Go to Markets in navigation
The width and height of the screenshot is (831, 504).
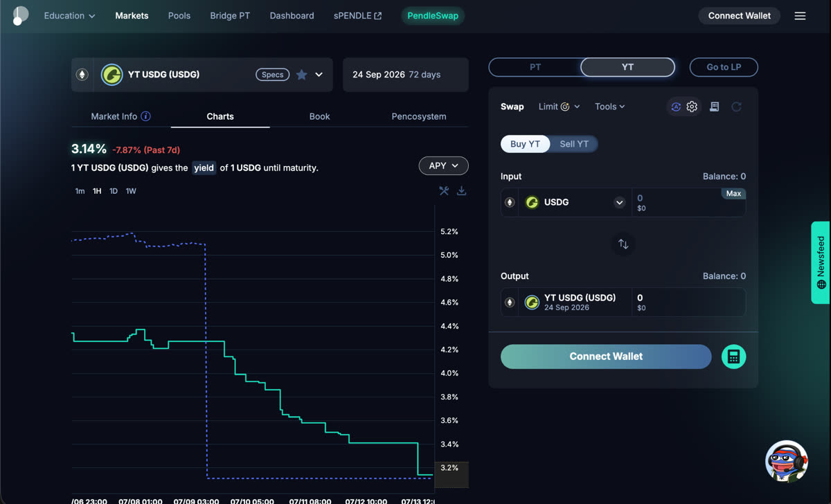point(132,16)
